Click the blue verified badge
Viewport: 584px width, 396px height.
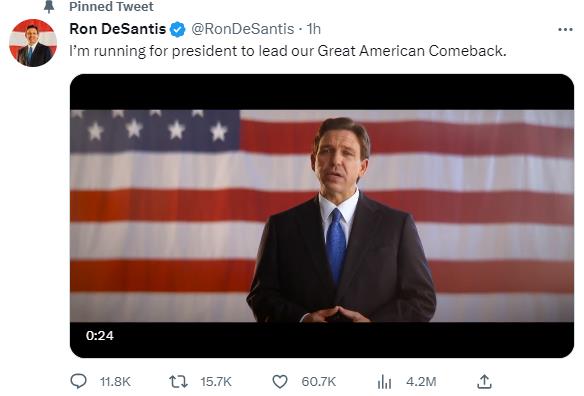[x=178, y=29]
